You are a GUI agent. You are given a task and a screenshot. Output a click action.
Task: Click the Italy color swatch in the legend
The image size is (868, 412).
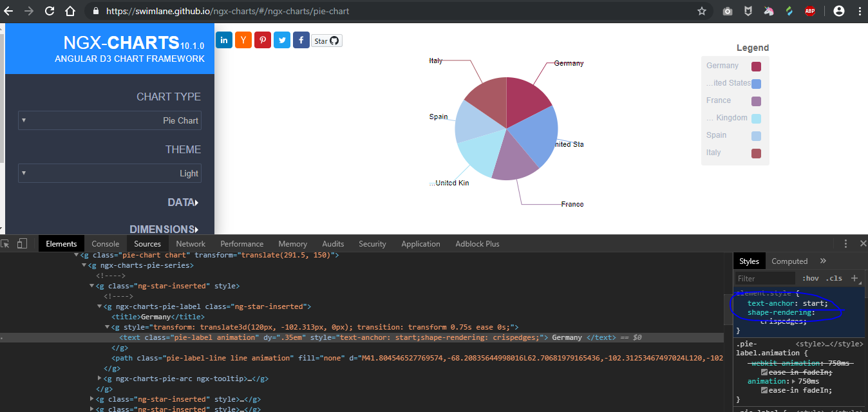[755, 153]
